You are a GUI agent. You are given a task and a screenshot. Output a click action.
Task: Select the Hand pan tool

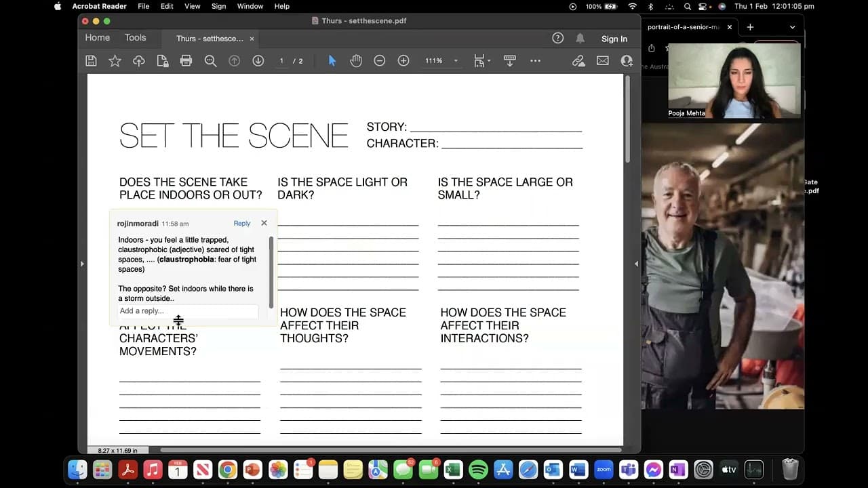356,61
